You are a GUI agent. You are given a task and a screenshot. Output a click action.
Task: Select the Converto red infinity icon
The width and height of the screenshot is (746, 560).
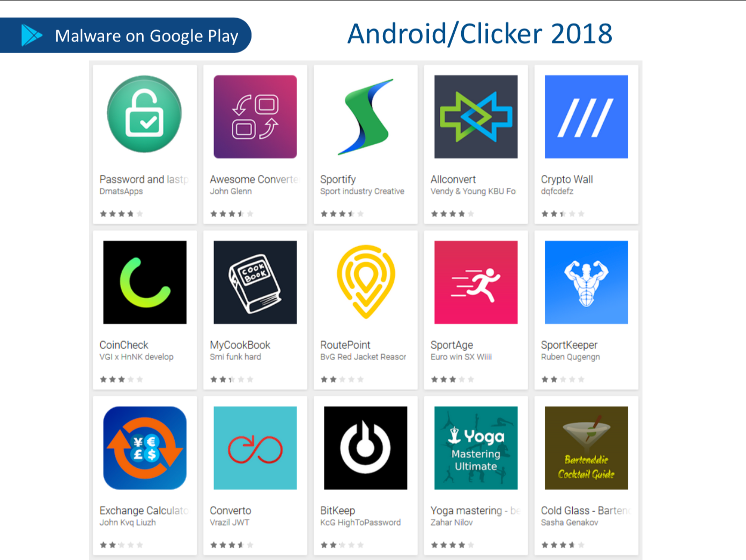click(x=255, y=448)
